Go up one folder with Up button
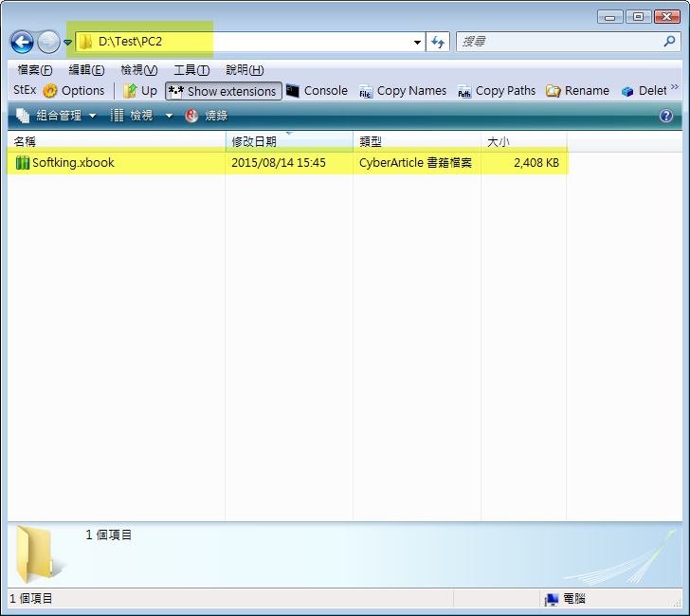The height and width of the screenshot is (616, 690). click(139, 91)
